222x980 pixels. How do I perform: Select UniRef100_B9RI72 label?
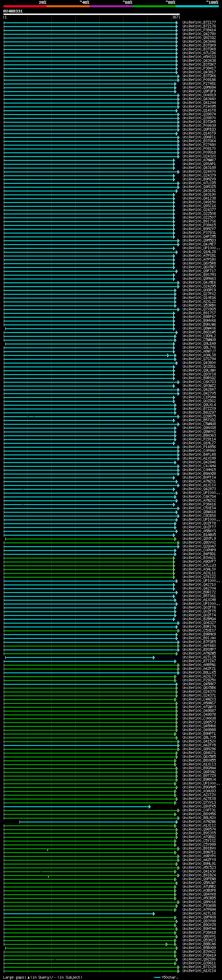point(199,592)
